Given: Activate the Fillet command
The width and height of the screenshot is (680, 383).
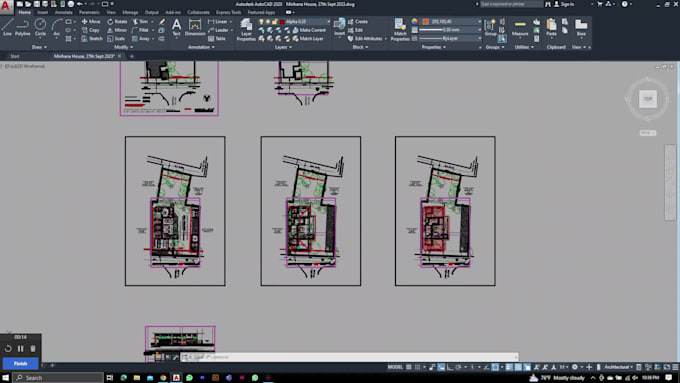Looking at the screenshot, I should pos(140,30).
